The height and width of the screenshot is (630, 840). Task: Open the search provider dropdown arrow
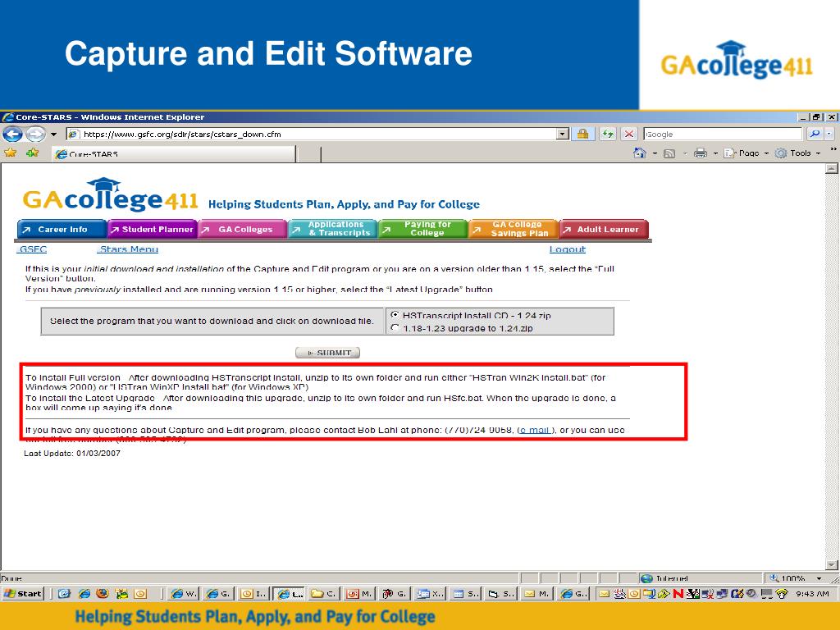(829, 134)
